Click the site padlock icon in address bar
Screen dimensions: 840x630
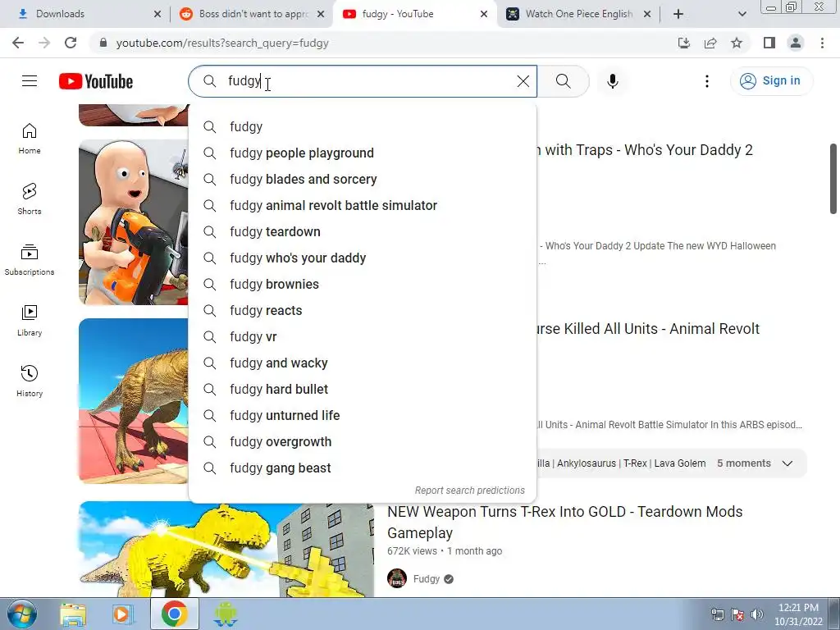coord(103,43)
